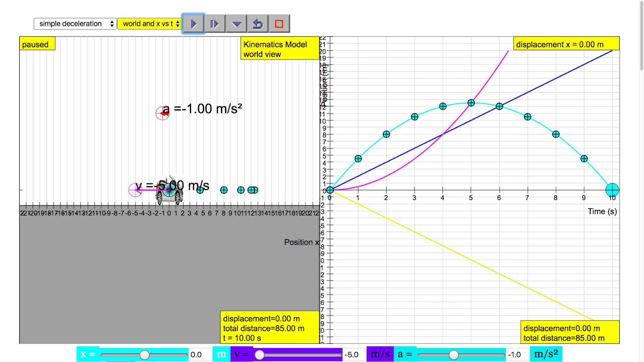The image size is (644, 362).
Task: Click the car in the world view
Action: tap(169, 190)
